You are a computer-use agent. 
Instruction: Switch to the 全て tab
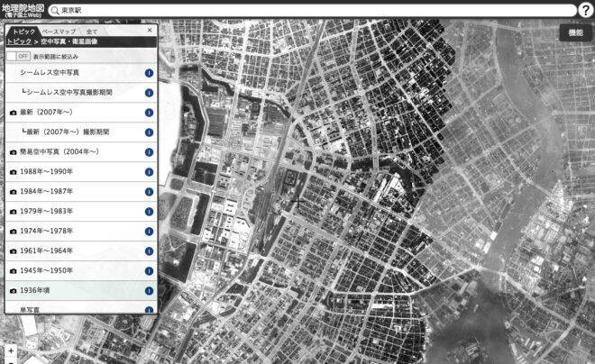91,32
